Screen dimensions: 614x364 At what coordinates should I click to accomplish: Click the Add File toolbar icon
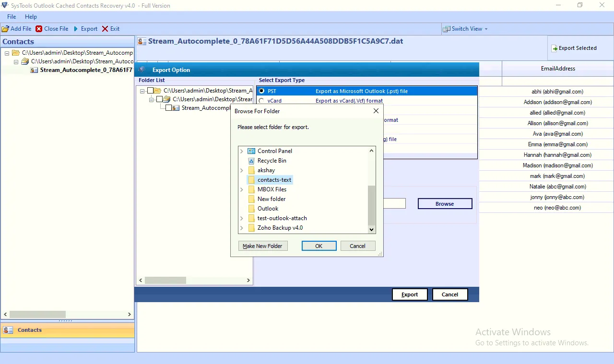pyautogui.click(x=6, y=28)
